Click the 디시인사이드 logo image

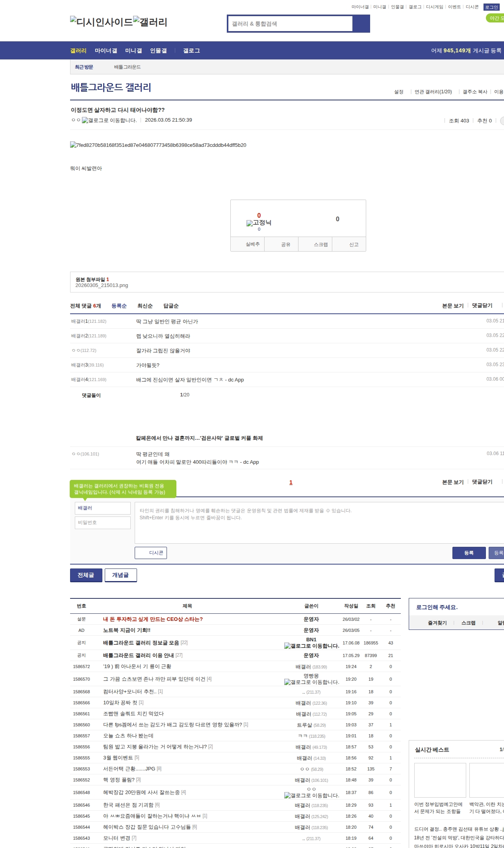102,22
